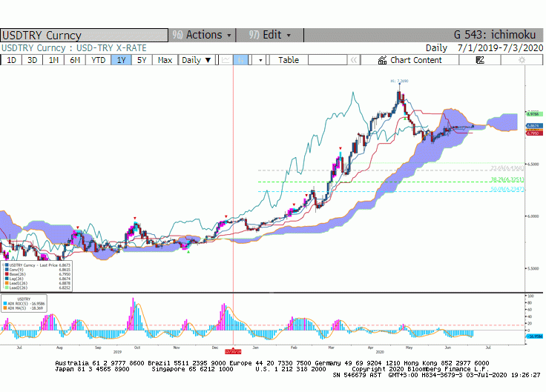This screenshot has height=392, width=546.
Task: Switch to line chart icon
Action: click(x=226, y=60)
